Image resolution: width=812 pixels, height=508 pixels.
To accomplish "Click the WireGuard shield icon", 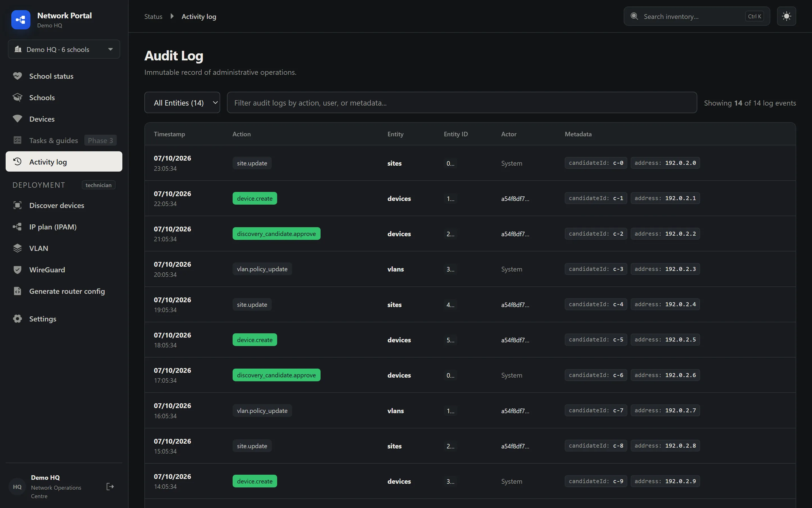I will (17, 270).
